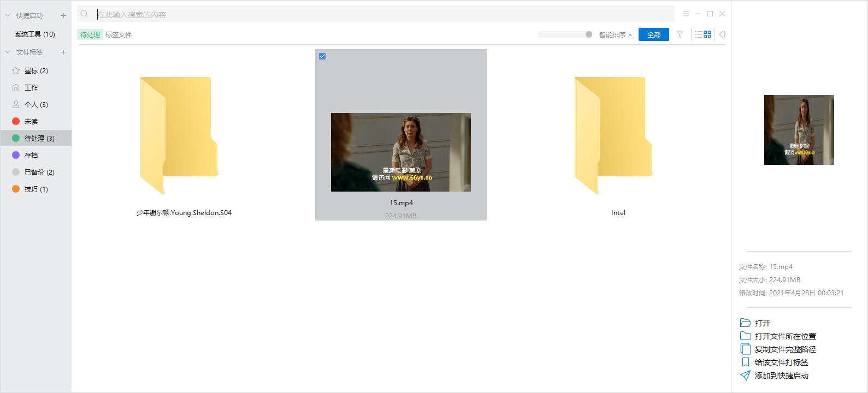Uncheck the 15.mp4 file checkbox

(x=322, y=56)
